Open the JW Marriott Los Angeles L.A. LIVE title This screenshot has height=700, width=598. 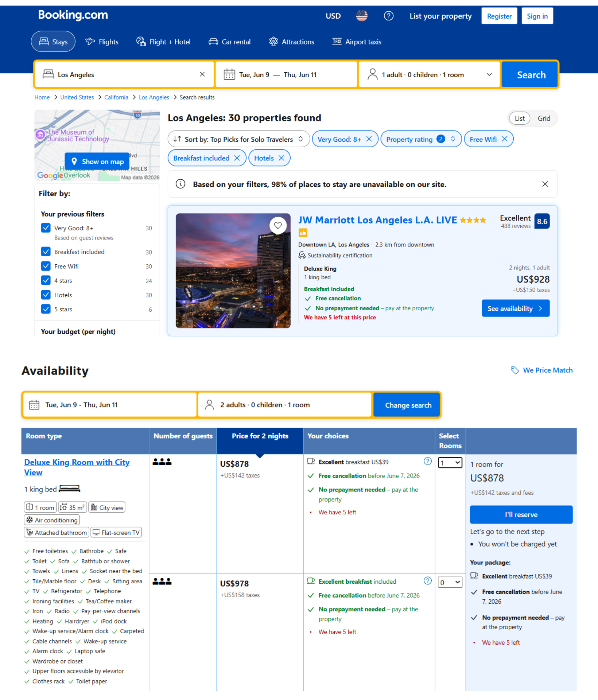(377, 220)
